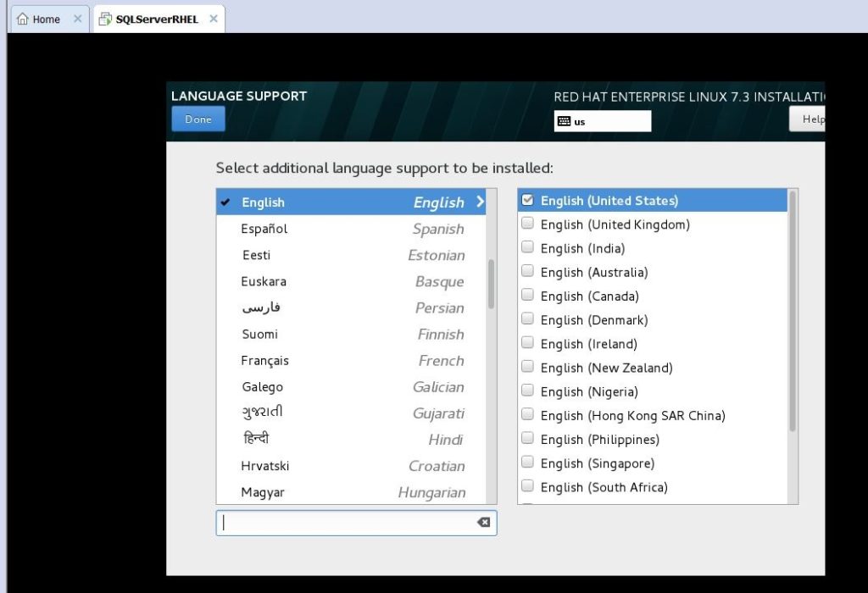Screen dimensions: 868x593
Task: Uncheck English (United States) checkbox
Action: tap(528, 201)
